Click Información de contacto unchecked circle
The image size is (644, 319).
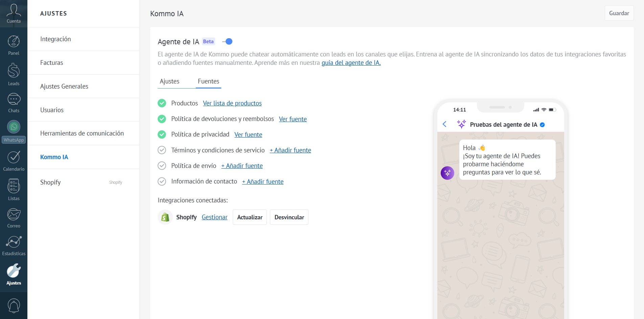(162, 181)
